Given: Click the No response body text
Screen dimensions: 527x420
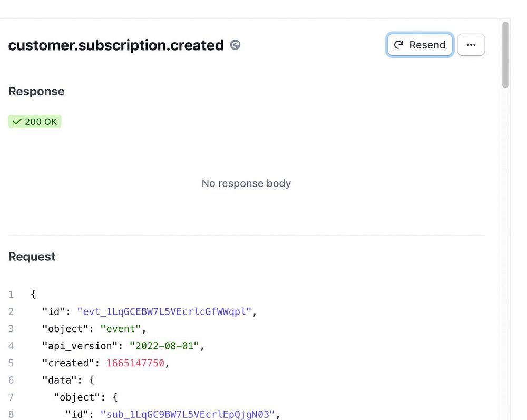Looking at the screenshot, I should (x=246, y=183).
